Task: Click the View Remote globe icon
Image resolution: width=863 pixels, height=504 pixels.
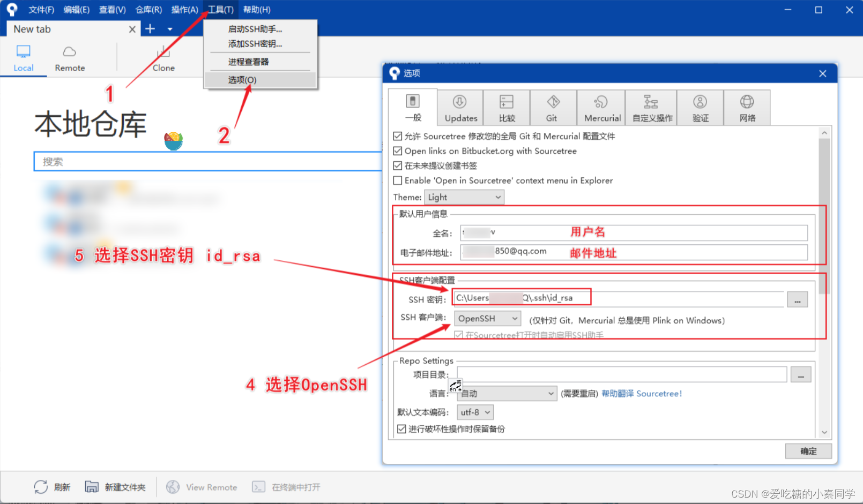Action: [173, 487]
